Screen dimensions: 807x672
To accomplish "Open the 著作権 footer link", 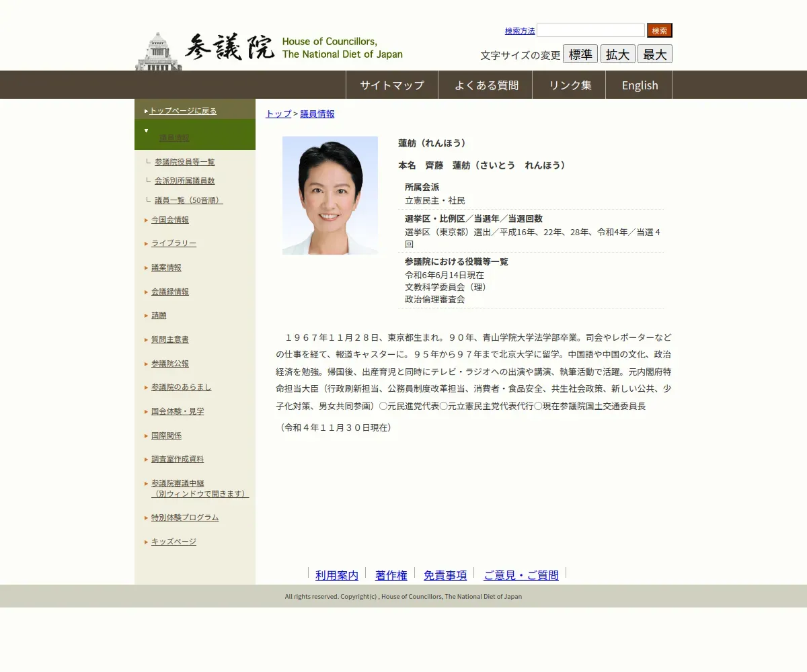I will [x=391, y=575].
